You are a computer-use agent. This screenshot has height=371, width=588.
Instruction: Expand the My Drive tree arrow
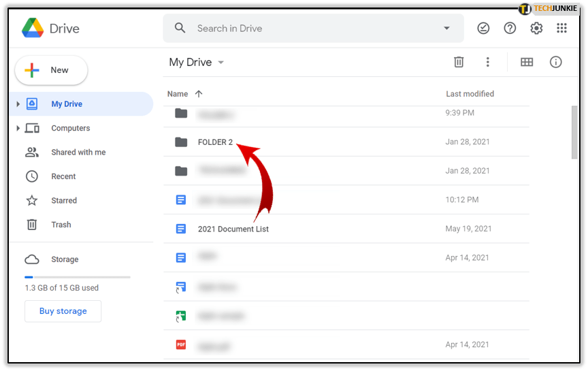tap(18, 104)
